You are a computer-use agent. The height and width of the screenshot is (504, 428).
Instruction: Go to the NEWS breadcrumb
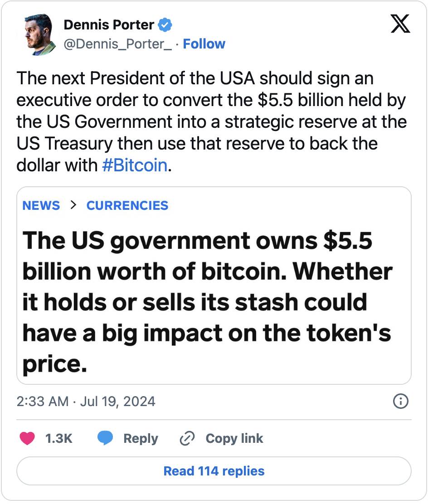(x=41, y=205)
